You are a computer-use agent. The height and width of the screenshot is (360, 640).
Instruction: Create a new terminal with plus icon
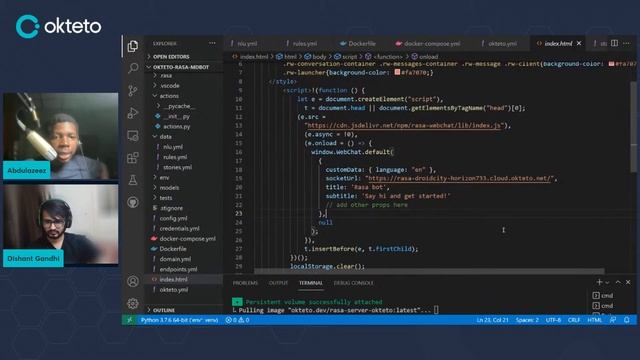(599, 282)
